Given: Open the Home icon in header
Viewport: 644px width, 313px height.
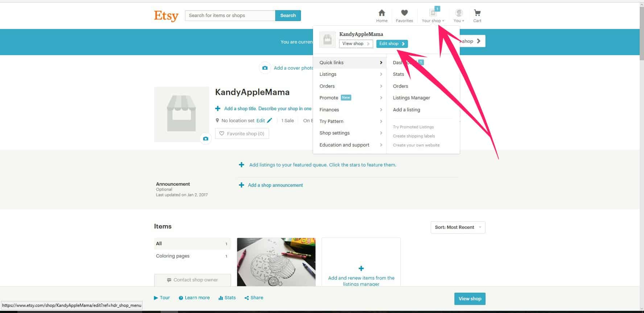Looking at the screenshot, I should tap(382, 16).
